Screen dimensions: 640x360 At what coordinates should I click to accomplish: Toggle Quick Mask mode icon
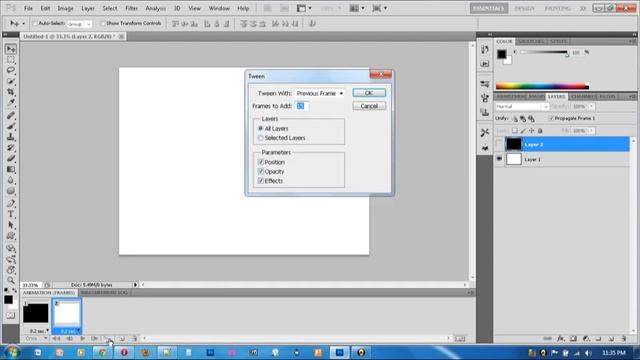(11, 316)
